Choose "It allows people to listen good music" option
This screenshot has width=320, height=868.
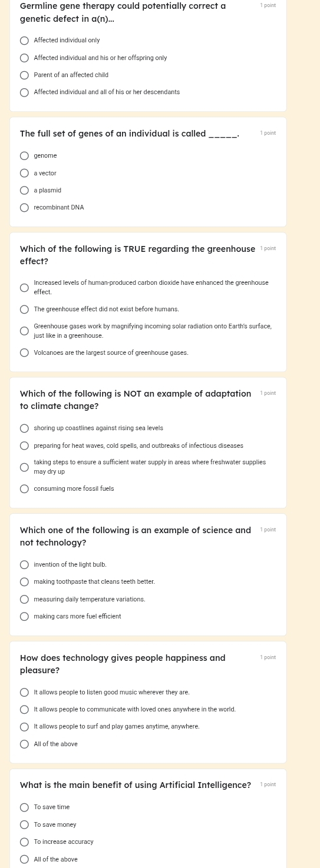(x=24, y=693)
